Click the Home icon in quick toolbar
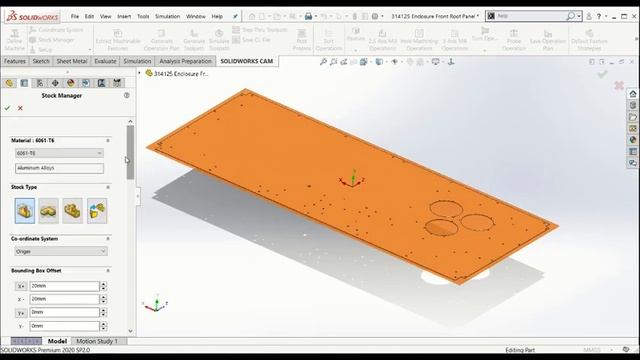The height and width of the screenshot is (360, 640). (x=252, y=16)
